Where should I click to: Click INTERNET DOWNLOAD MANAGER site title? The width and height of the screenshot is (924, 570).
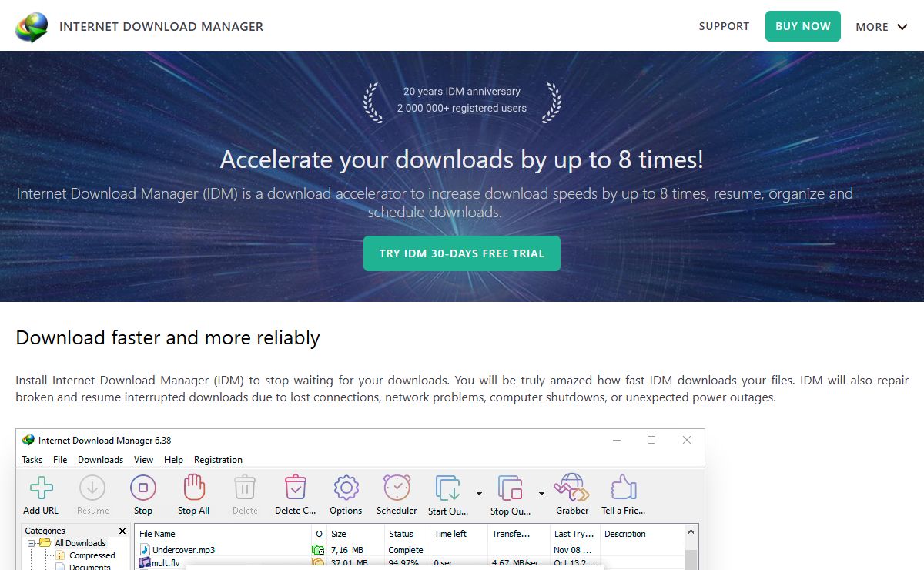[161, 26]
